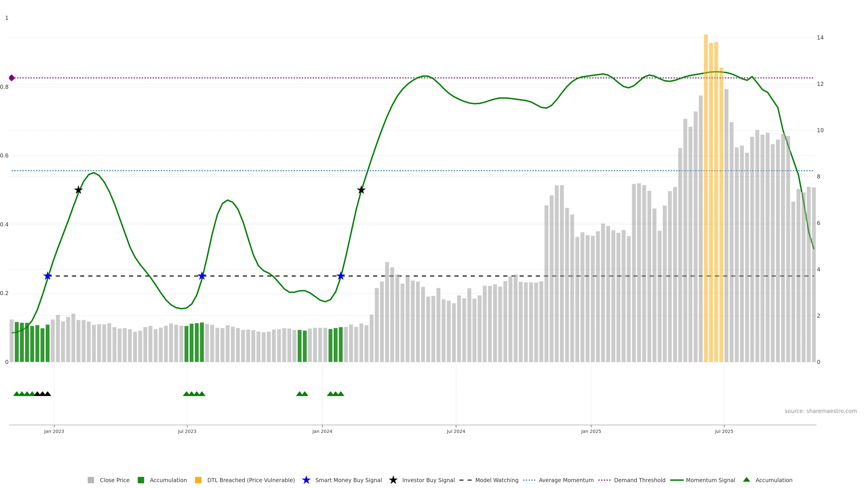Image resolution: width=868 pixels, height=488 pixels.
Task: Click the orange DTL Breached legend swatch
Action: [x=198, y=480]
